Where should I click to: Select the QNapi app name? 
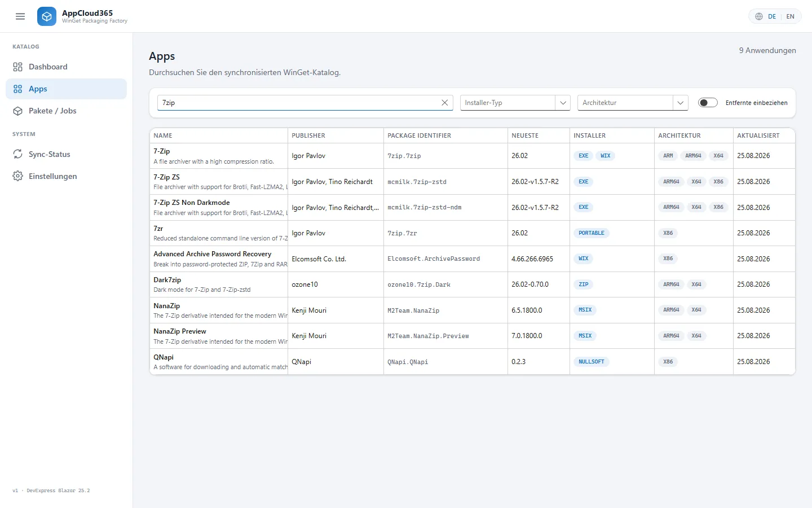coord(164,357)
